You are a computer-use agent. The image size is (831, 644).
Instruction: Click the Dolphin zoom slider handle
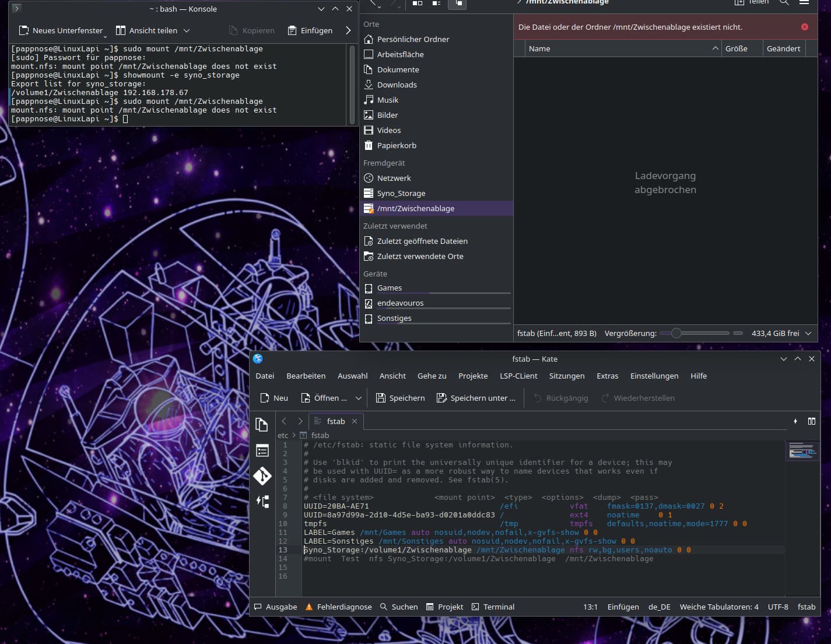pos(676,333)
